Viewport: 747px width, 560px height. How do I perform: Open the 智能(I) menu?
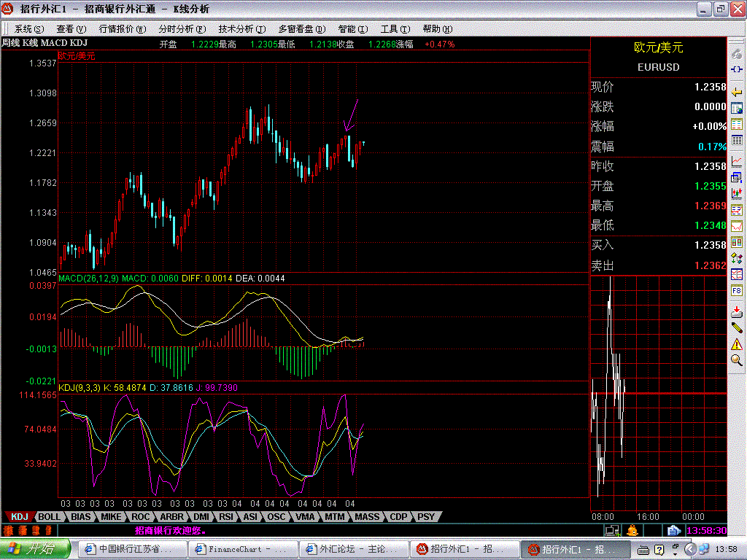click(353, 29)
